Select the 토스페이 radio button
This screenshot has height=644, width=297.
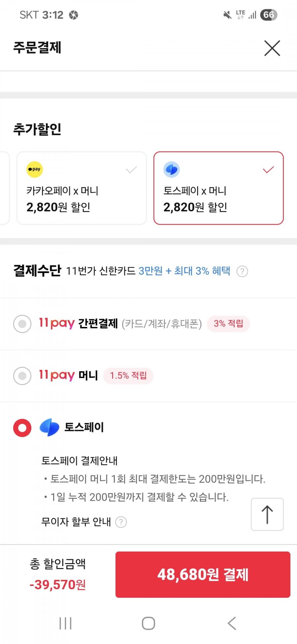[22, 428]
